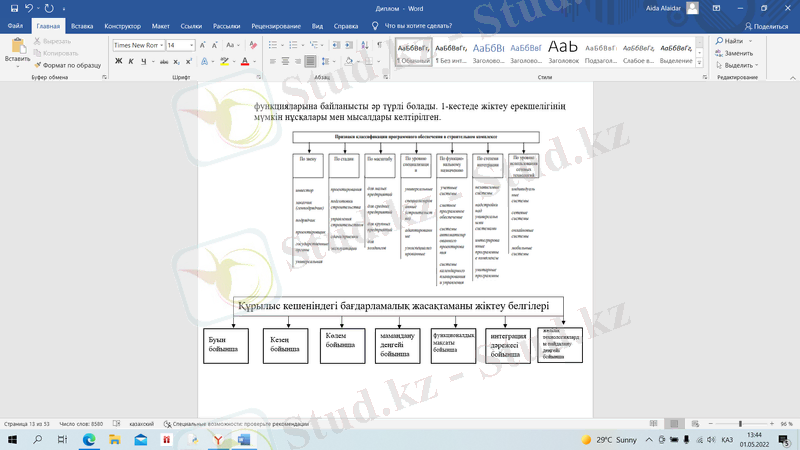
Task: Open the change case Aa dropdown
Action: coord(232,45)
